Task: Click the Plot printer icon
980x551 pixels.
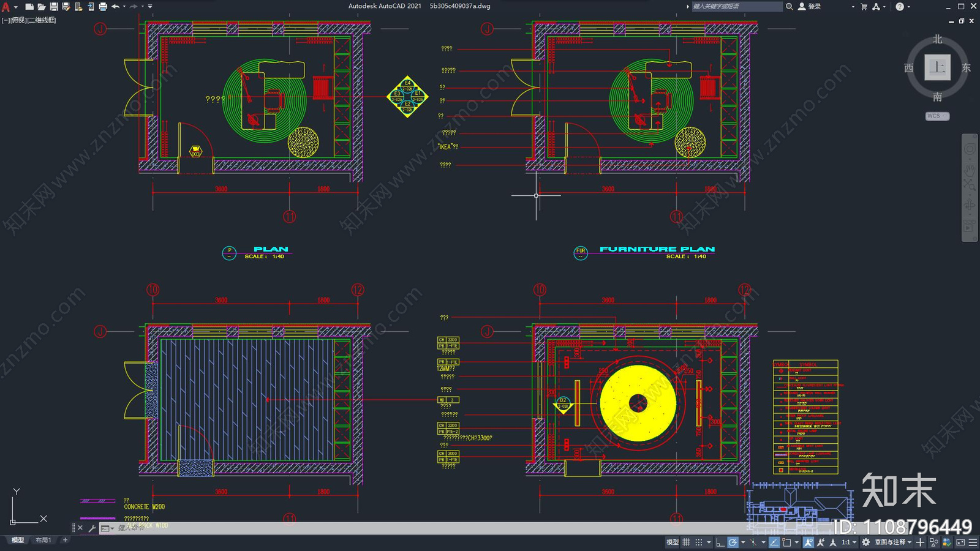Action: click(x=103, y=7)
